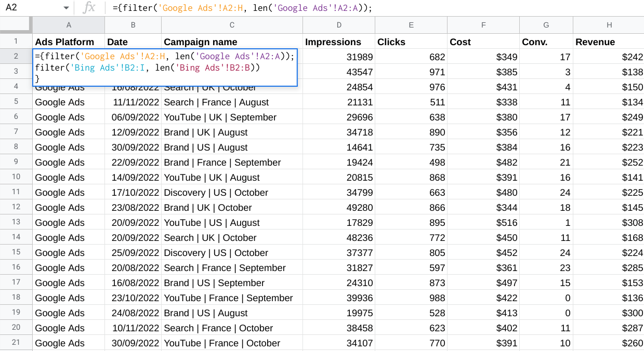The height and width of the screenshot is (351, 644).
Task: Select campaign Brand | France | September
Action: (x=232, y=163)
